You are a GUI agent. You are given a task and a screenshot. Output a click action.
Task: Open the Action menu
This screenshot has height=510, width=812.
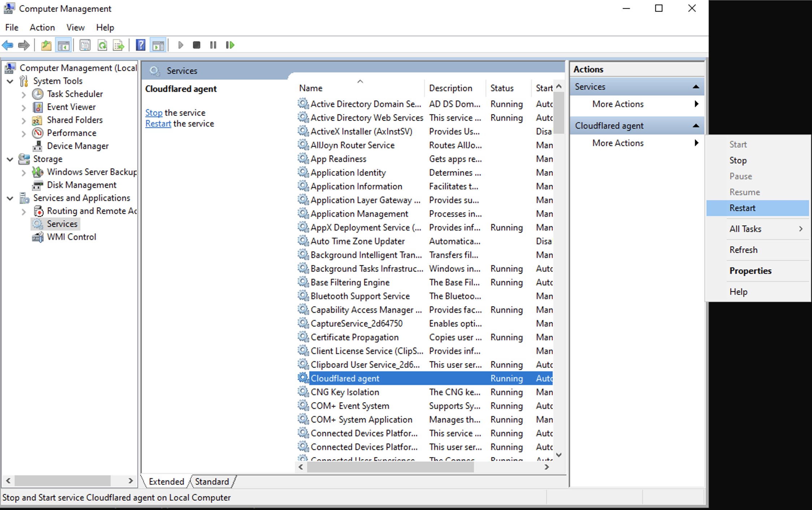click(x=42, y=27)
